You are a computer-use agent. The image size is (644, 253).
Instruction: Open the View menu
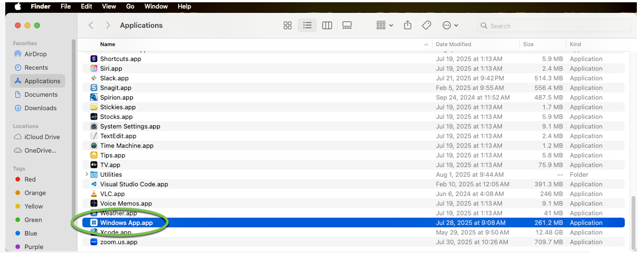coord(109,6)
